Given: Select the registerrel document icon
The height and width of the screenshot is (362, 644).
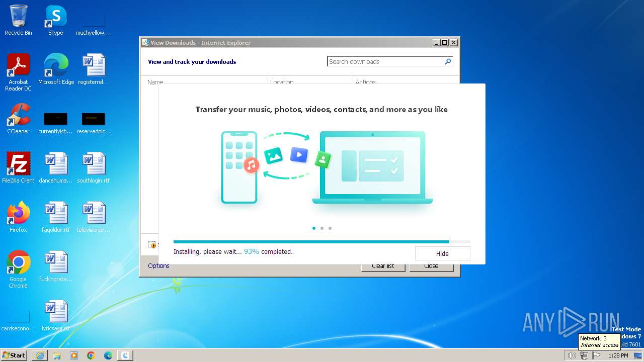Looking at the screenshot, I should point(94,69).
